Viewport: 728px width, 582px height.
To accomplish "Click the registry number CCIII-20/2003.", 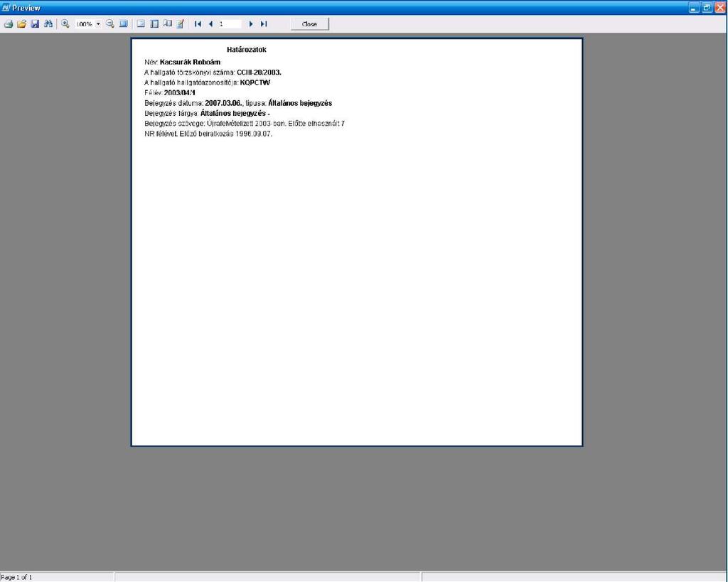I will (259, 72).
